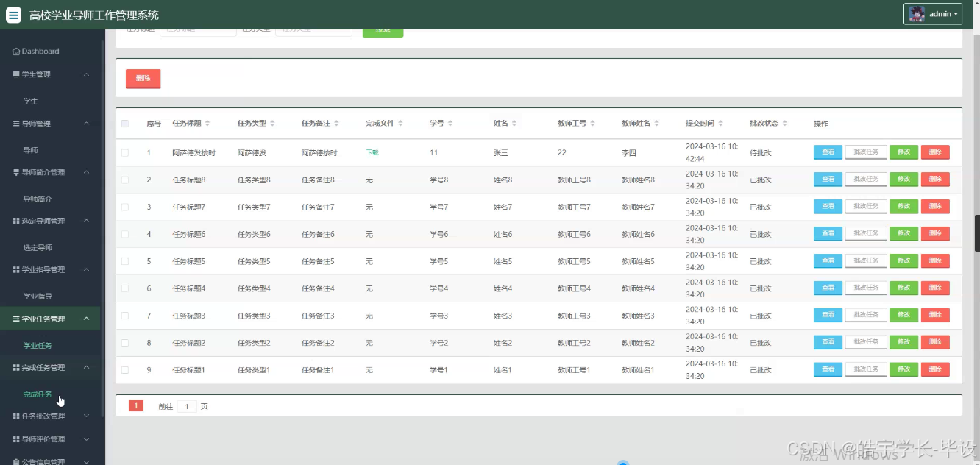Sort by 批改状态 using its sort arrows
This screenshot has height=465, width=980.
click(x=785, y=123)
